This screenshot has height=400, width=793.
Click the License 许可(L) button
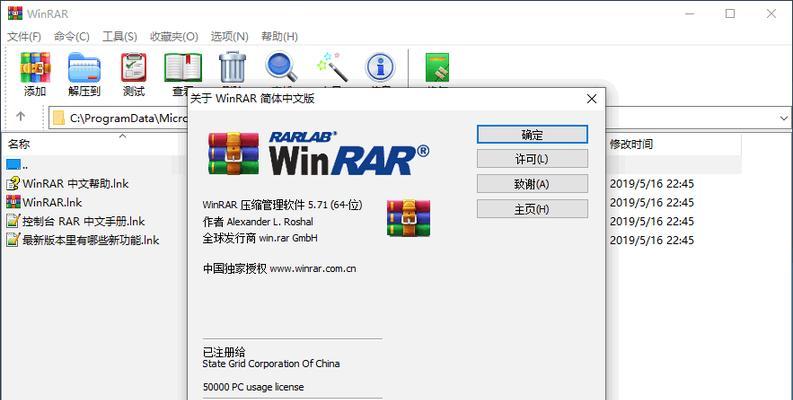tap(532, 159)
